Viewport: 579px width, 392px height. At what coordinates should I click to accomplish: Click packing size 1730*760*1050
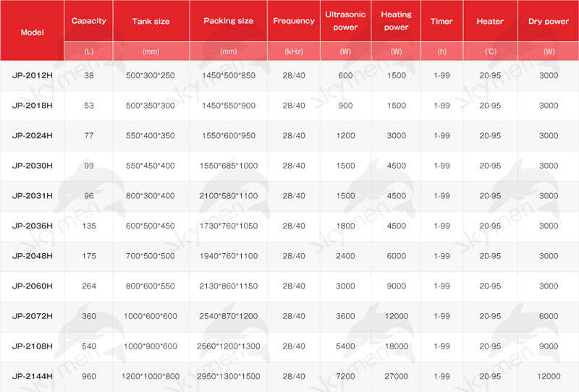228,226
